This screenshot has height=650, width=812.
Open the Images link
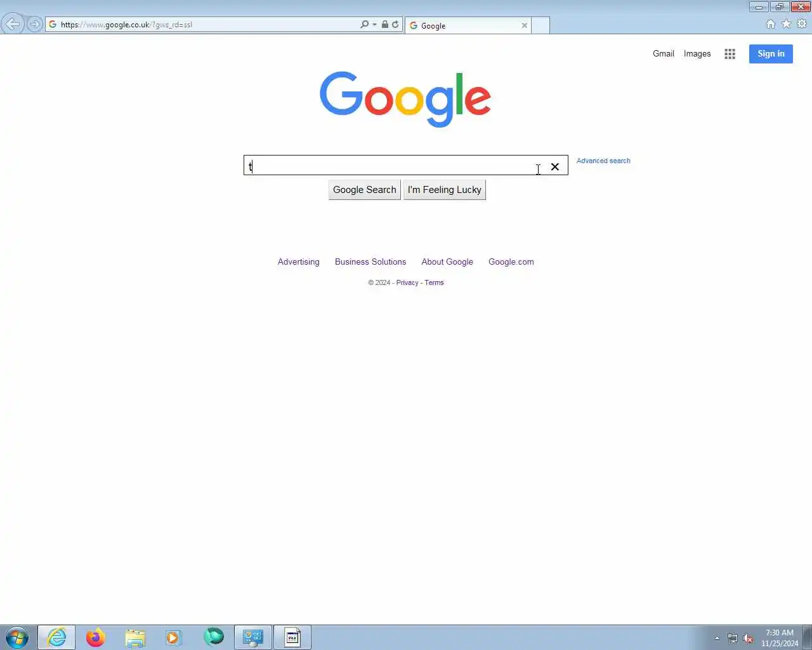pos(697,53)
